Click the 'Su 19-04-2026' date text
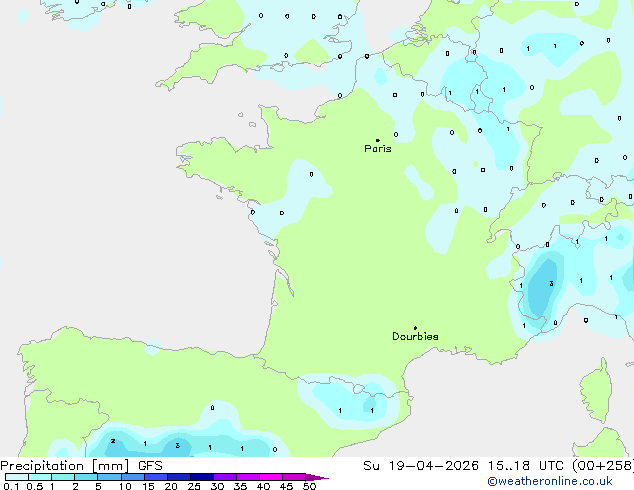634x490 pixels. pos(421,466)
